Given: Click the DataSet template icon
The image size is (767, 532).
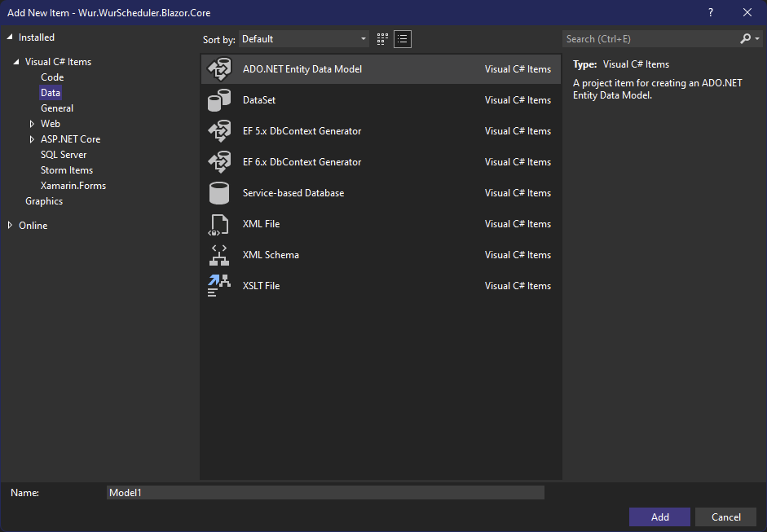Looking at the screenshot, I should click(219, 100).
